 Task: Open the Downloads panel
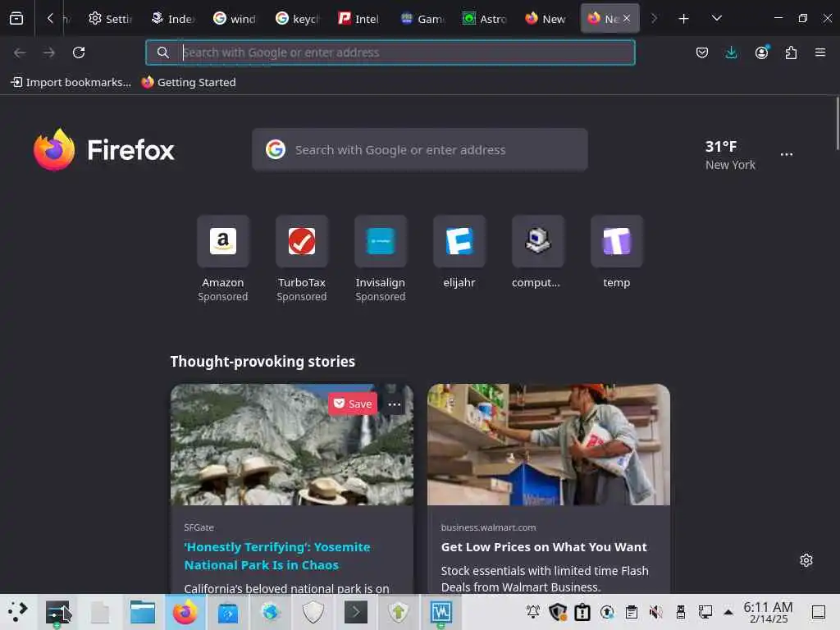pyautogui.click(x=731, y=52)
